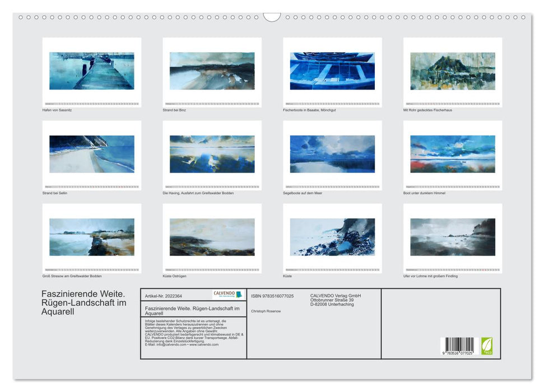Viewport: 544px width, 392px height.
Task: Click the Ufer vor Lohme caption text
Action: point(431,276)
